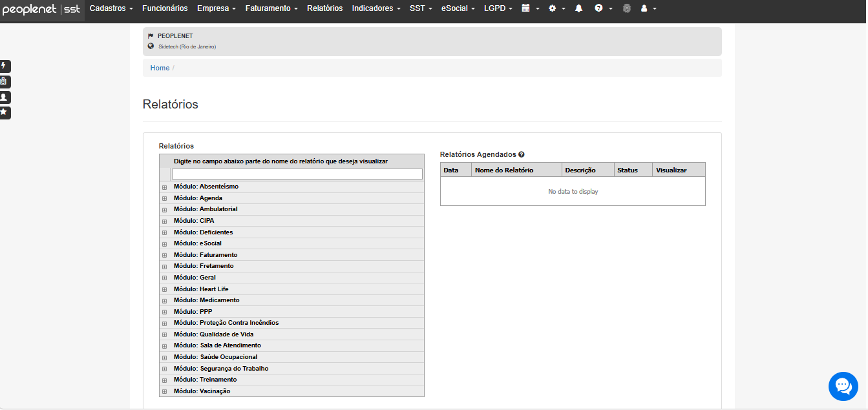Image resolution: width=868 pixels, height=410 pixels.
Task: Open the Cadastros menu
Action: click(111, 8)
